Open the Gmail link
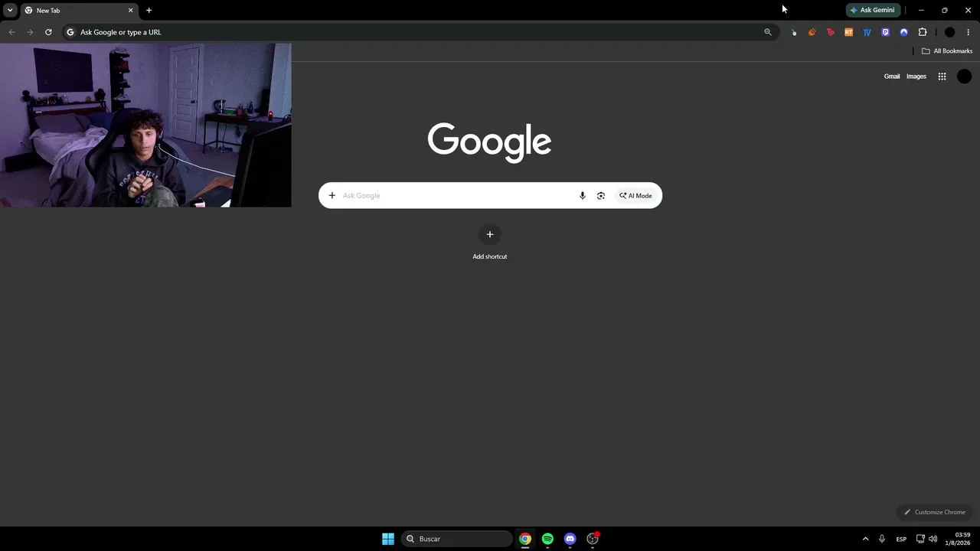The height and width of the screenshot is (551, 980). tap(892, 77)
